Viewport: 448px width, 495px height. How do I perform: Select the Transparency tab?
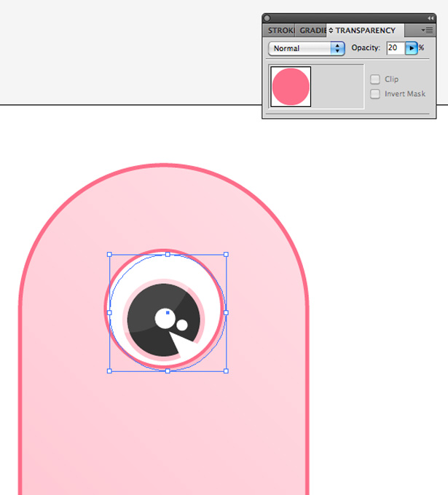pos(365,31)
